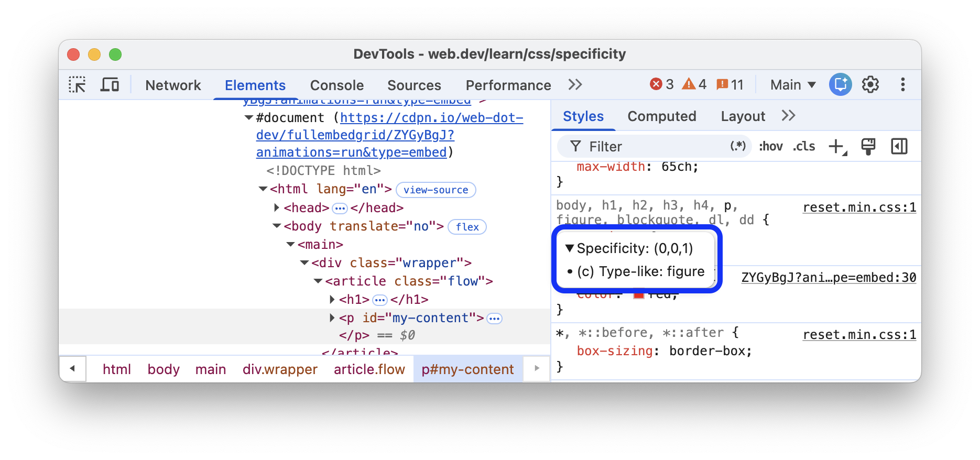Open reset.min.css:1 link for body rule
Image resolution: width=980 pixels, height=460 pixels.
(859, 207)
